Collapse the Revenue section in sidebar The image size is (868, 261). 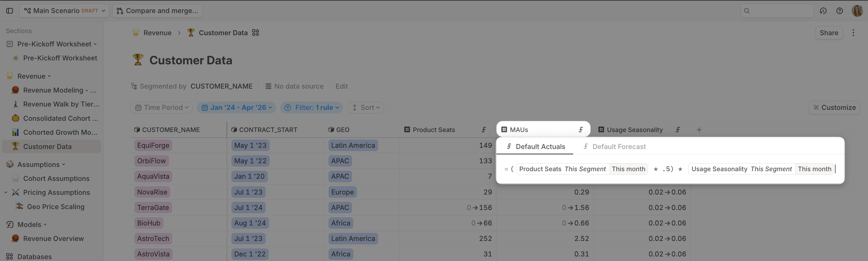[49, 76]
